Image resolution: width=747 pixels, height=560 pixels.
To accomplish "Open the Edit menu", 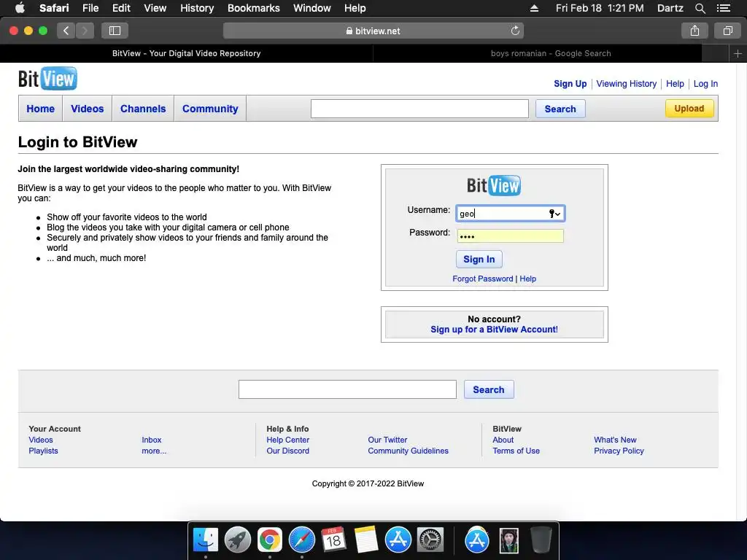I will click(121, 8).
